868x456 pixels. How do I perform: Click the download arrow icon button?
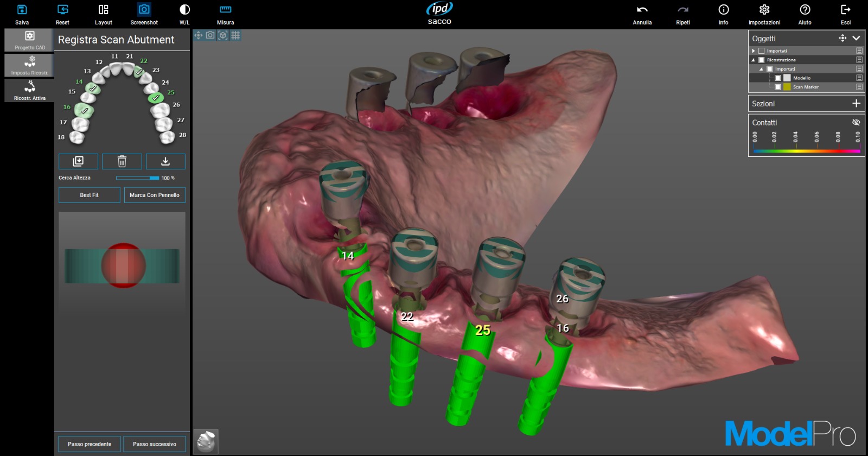coord(165,161)
